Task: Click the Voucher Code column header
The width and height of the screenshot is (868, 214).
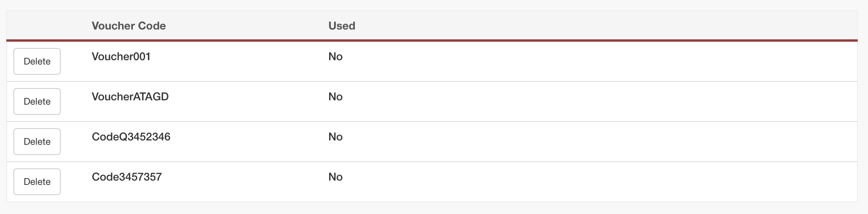Action: pos(129,26)
